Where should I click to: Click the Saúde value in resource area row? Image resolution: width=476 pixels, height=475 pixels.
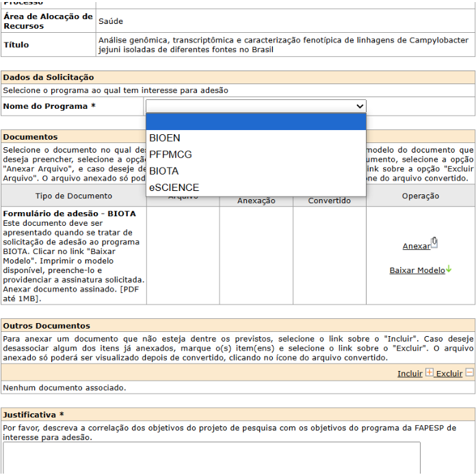point(111,21)
